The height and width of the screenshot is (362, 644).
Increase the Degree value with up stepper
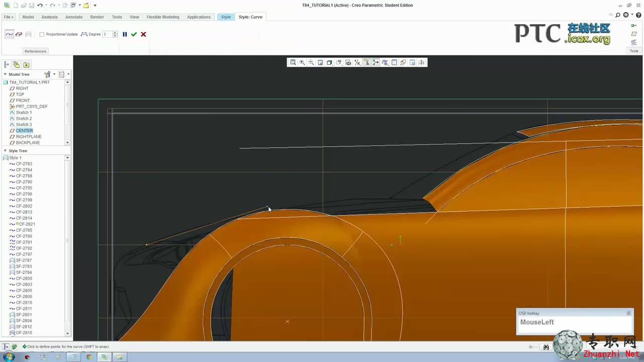click(115, 33)
